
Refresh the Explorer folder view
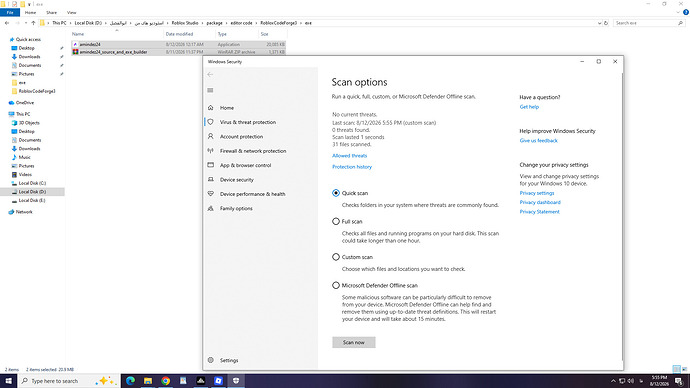click(x=606, y=23)
